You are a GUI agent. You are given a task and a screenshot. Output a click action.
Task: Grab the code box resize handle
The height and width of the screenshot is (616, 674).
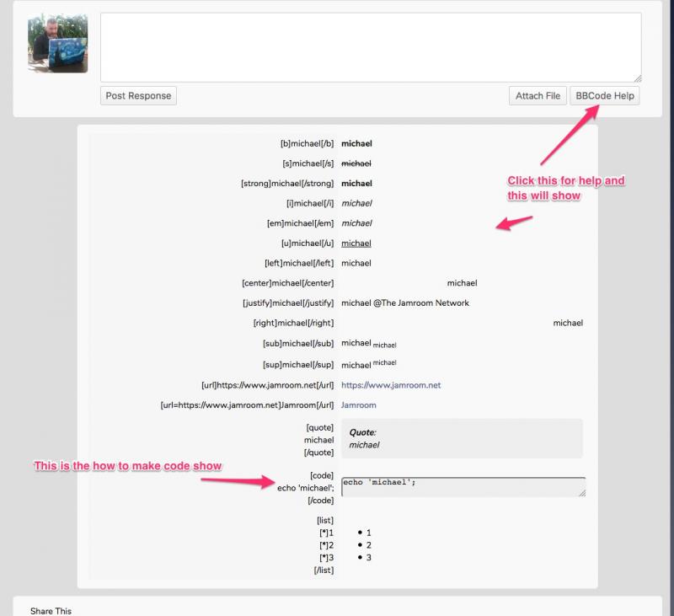(582, 493)
